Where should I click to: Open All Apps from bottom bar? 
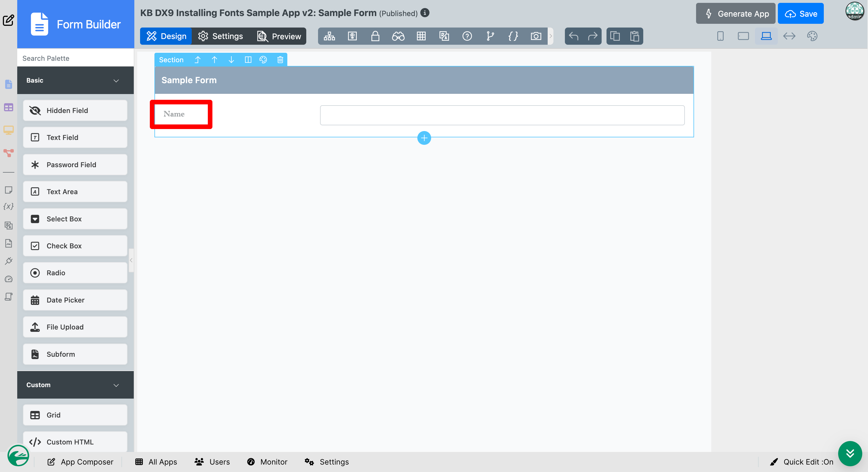point(156,462)
